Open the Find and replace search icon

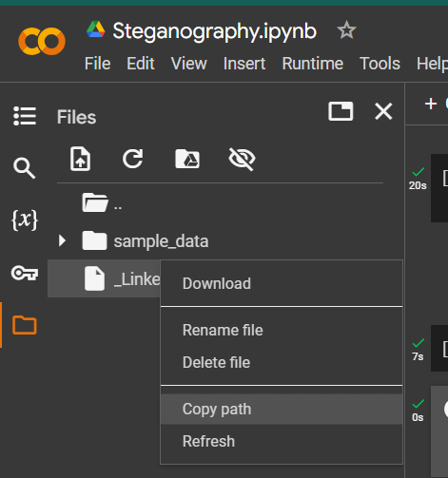pyautogui.click(x=24, y=168)
